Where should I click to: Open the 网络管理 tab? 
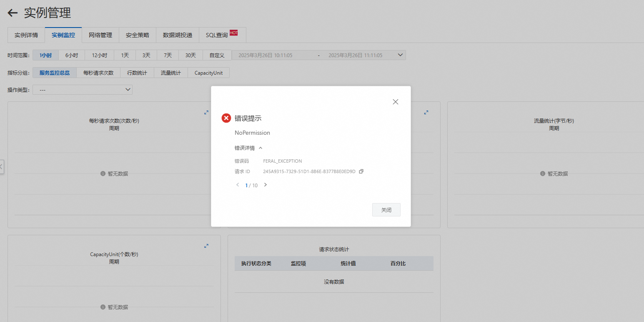(100, 35)
